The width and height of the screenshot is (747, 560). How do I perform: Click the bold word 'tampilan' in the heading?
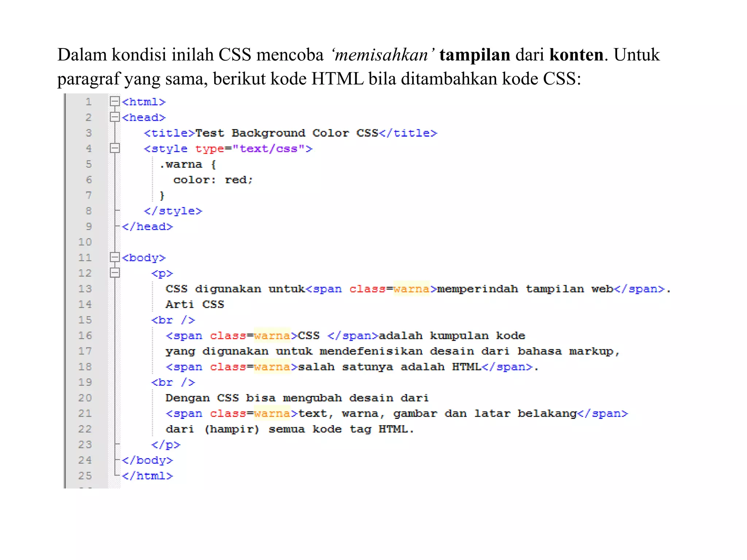click(475, 55)
